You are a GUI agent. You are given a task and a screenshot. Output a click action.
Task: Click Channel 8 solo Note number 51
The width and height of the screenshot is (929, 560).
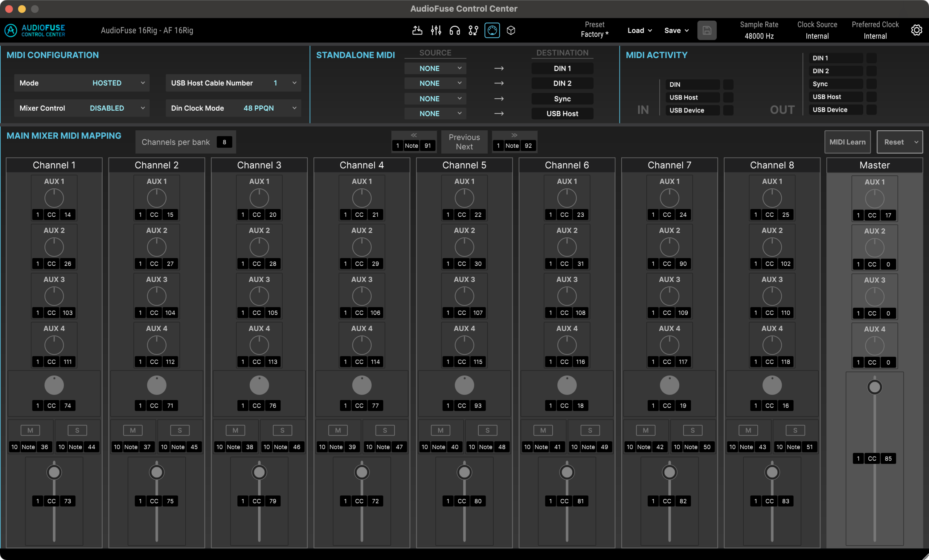pyautogui.click(x=810, y=447)
